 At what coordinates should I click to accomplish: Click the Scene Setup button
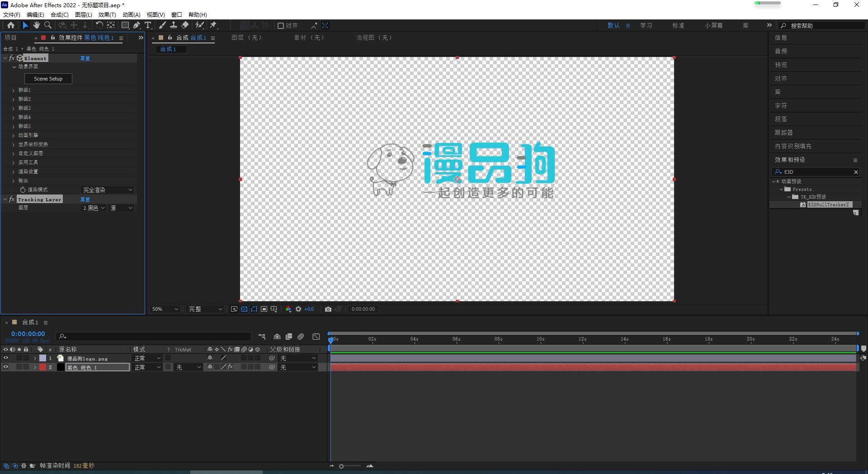(x=48, y=79)
